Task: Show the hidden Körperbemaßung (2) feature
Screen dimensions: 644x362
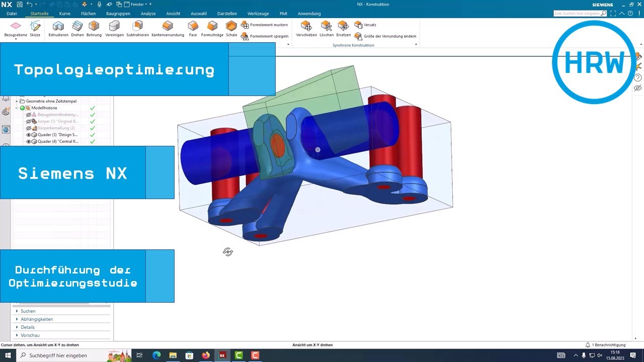Action: (29, 128)
